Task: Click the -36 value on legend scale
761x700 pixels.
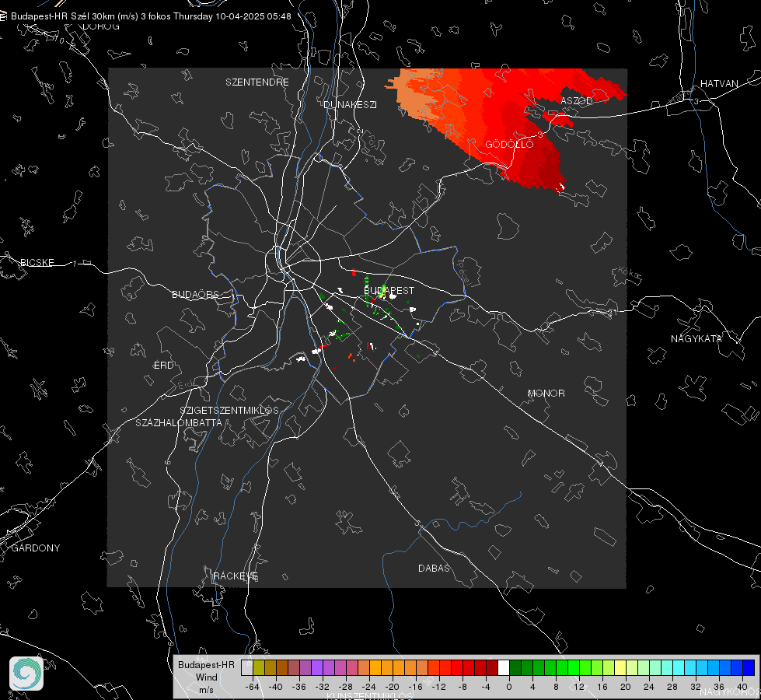Action: tap(299, 687)
